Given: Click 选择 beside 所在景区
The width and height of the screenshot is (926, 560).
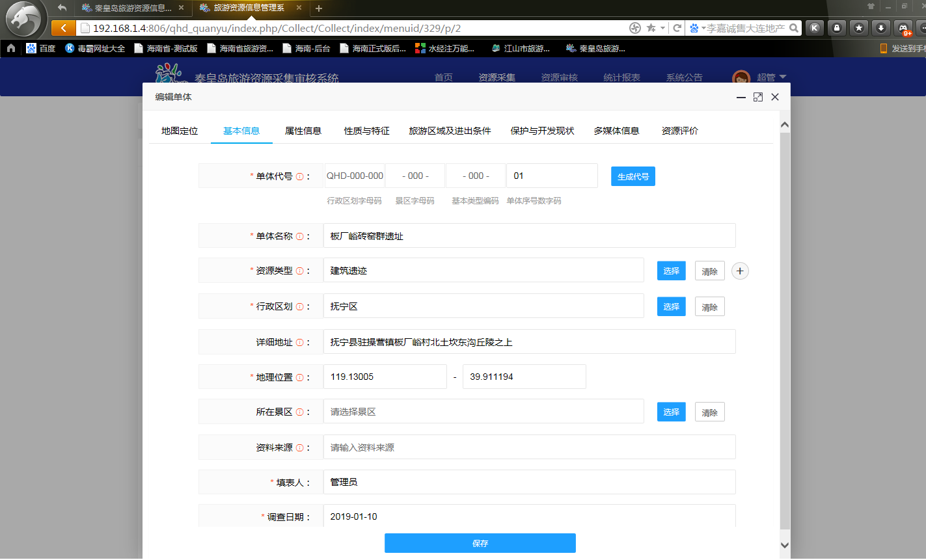Looking at the screenshot, I should 671,411.
